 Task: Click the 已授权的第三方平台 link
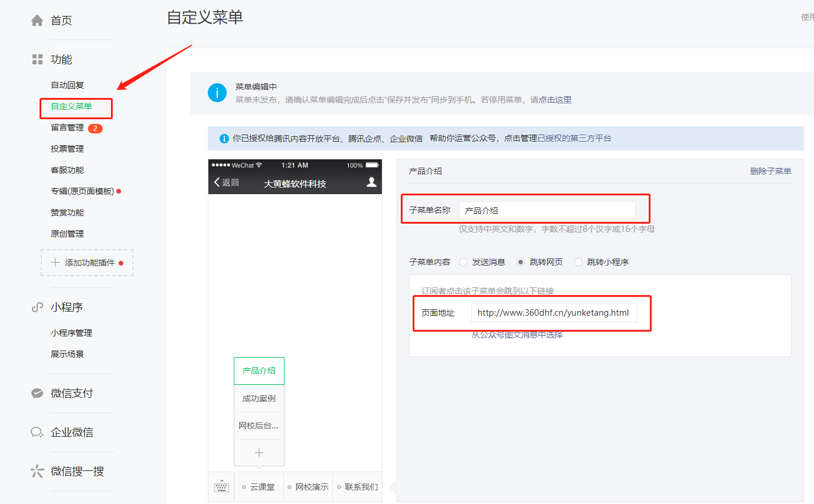point(574,139)
